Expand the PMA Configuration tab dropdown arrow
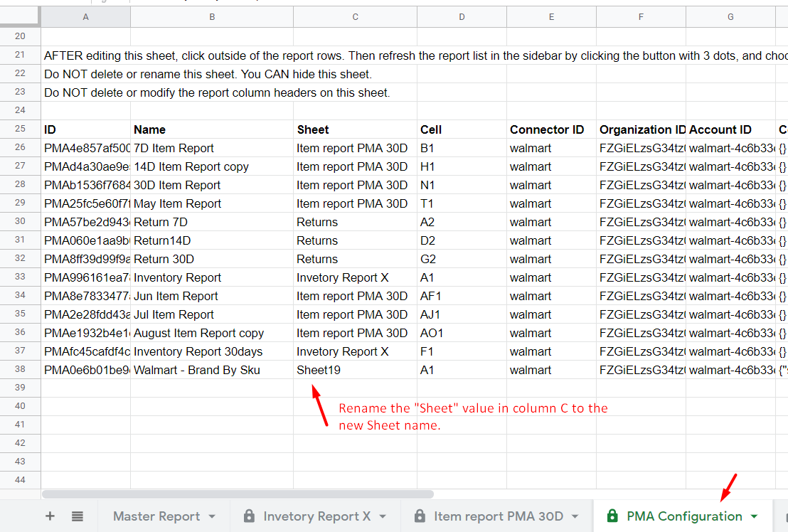788x532 pixels. [754, 516]
